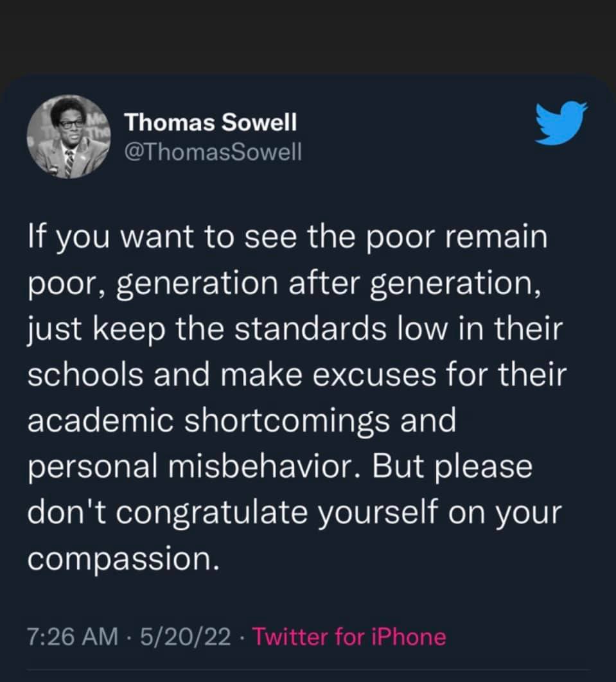This screenshot has height=682, width=616.
Task: Click the words But please in tweet
Action: (452, 467)
